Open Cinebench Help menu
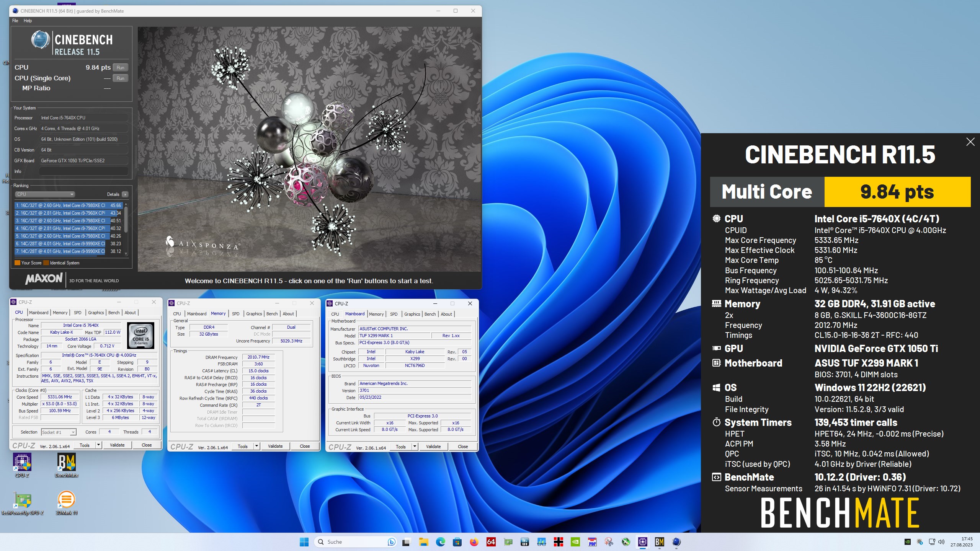980x551 pixels. tap(28, 21)
